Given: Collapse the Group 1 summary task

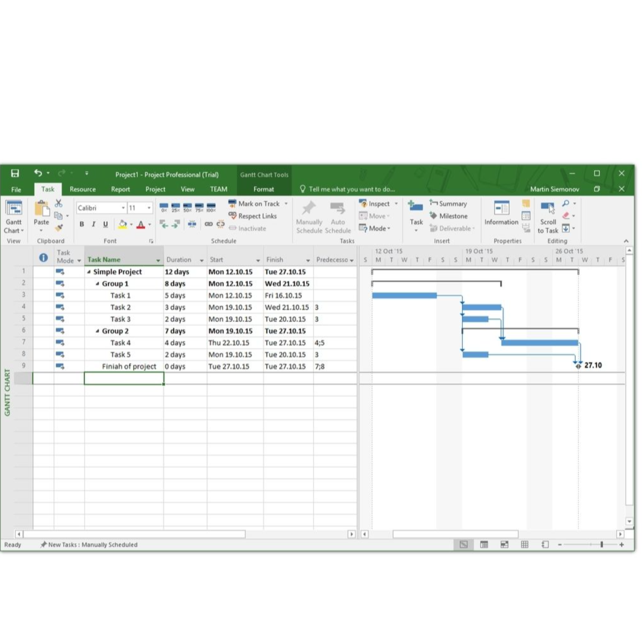Looking at the screenshot, I should (x=97, y=284).
